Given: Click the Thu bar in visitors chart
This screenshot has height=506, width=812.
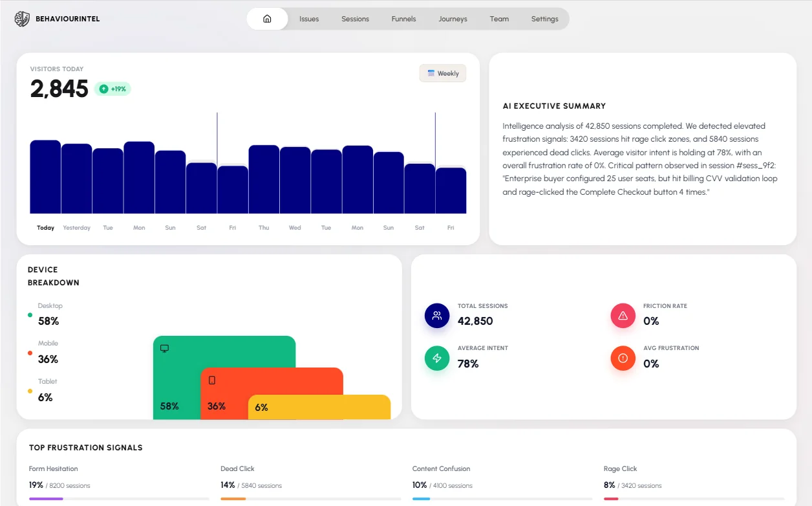Looking at the screenshot, I should tap(264, 179).
